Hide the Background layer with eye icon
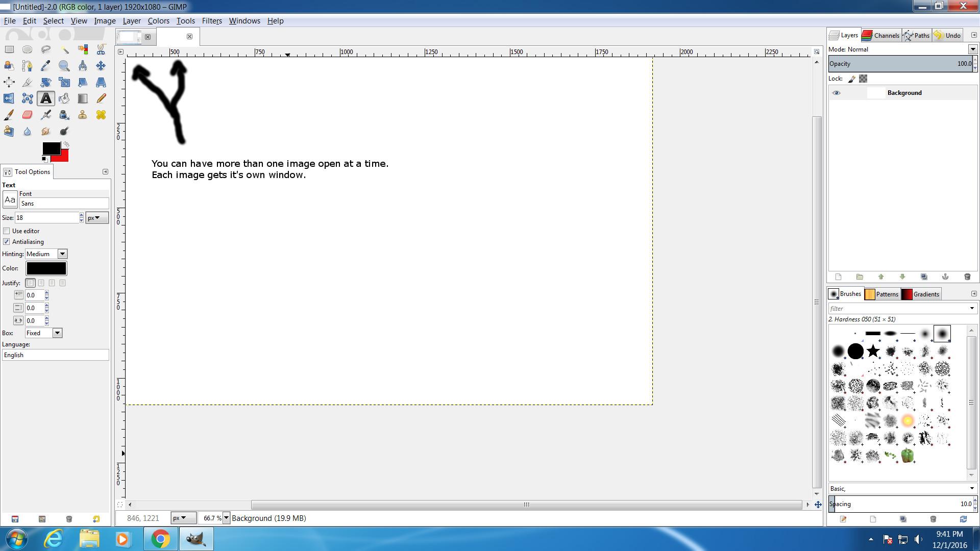980x551 pixels. click(836, 93)
